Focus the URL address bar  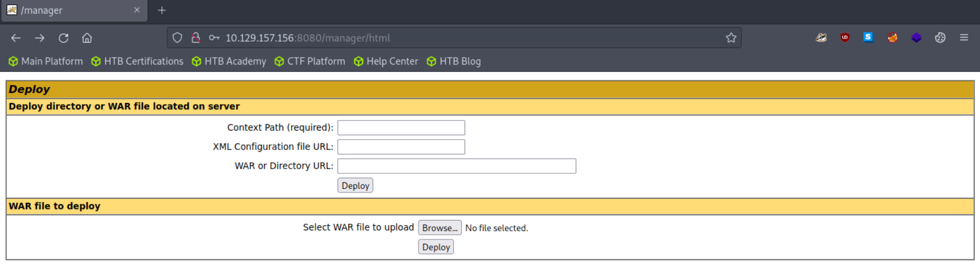(x=455, y=38)
